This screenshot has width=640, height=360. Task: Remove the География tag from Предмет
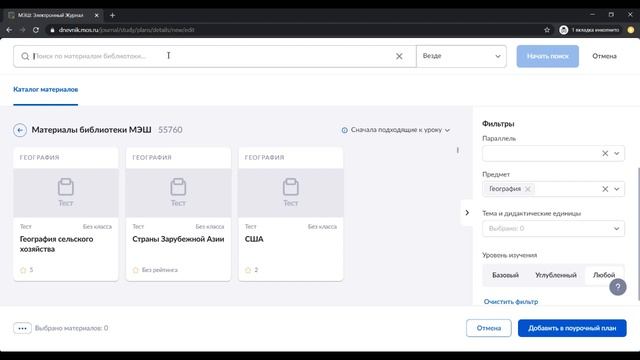(x=528, y=189)
